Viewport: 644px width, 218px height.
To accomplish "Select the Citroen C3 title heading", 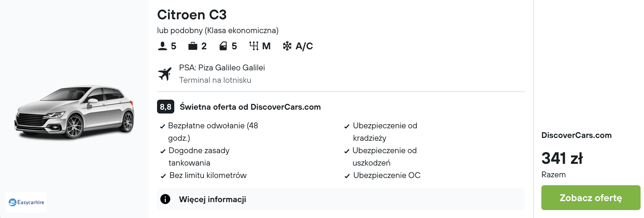I will pyautogui.click(x=191, y=14).
